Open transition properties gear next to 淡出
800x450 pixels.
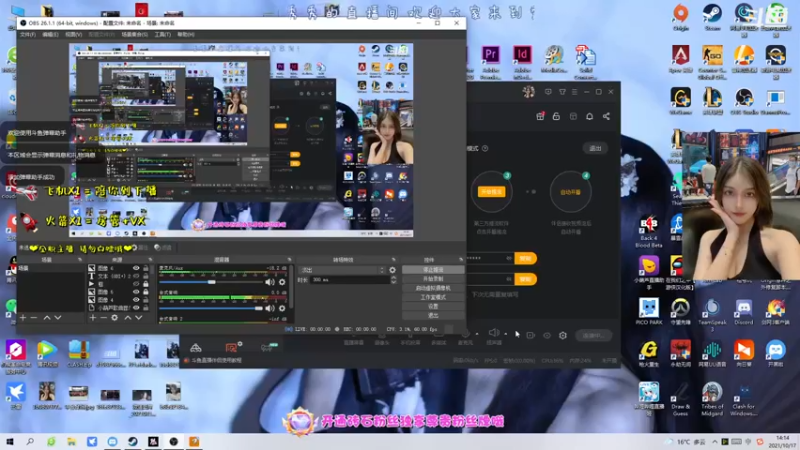pos(392,270)
